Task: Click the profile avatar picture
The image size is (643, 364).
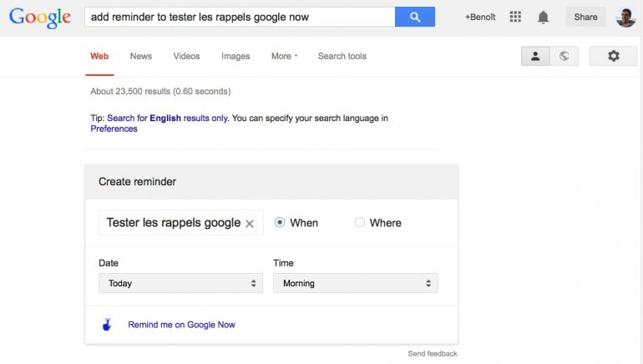Action: (x=625, y=17)
